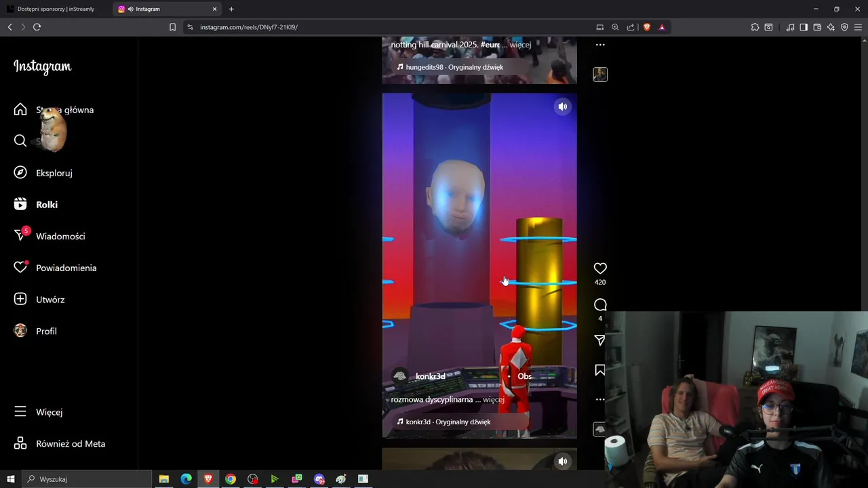
Task: Click the install app icon in address bar
Action: click(599, 27)
